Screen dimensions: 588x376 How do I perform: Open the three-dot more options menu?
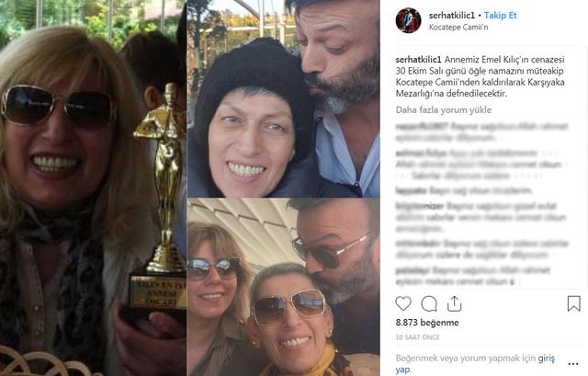pyautogui.click(x=573, y=364)
